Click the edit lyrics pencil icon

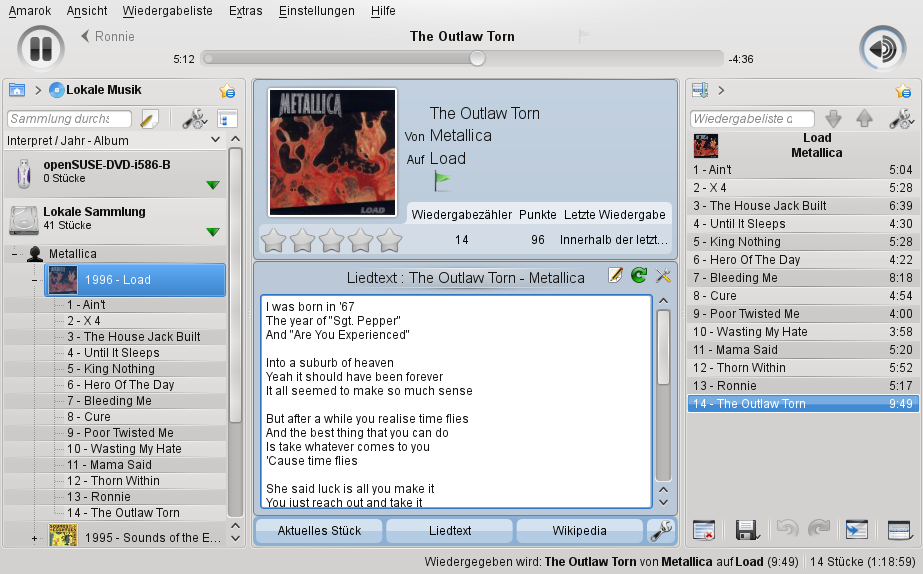(615, 276)
